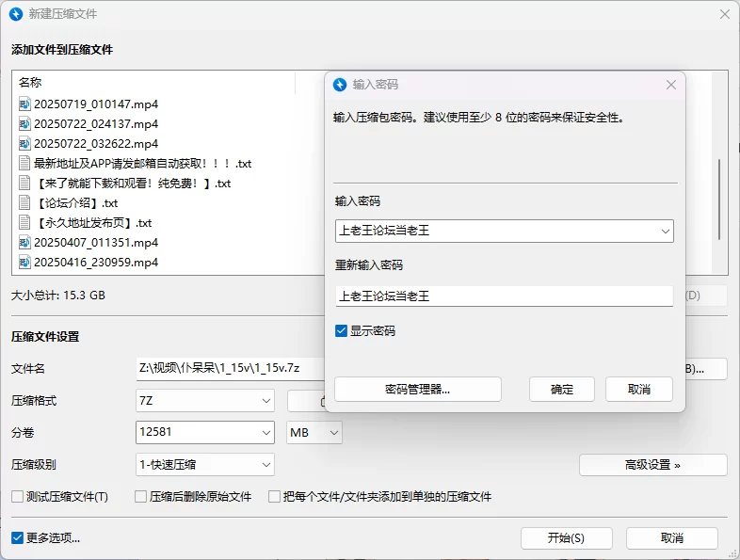
Task: Enable the 测试压缩文件(T) checkbox
Action: (x=18, y=496)
